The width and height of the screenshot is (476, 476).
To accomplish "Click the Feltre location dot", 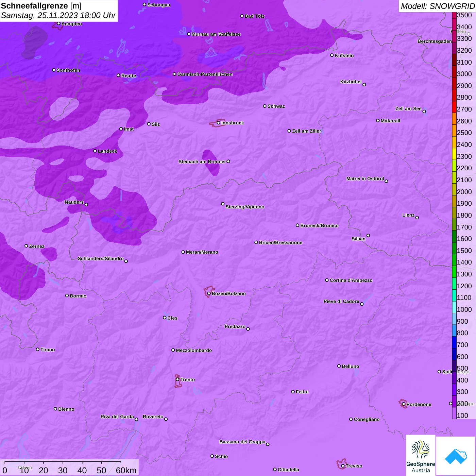I will (x=293, y=392).
